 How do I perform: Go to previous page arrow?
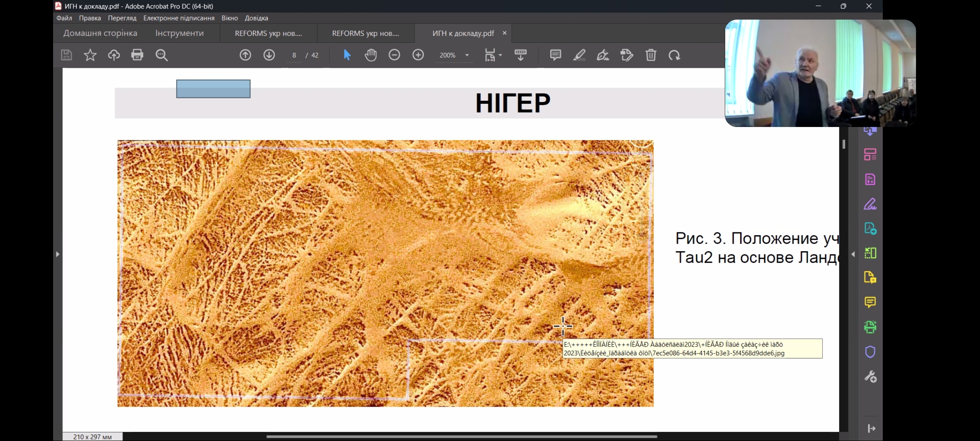pos(245,55)
